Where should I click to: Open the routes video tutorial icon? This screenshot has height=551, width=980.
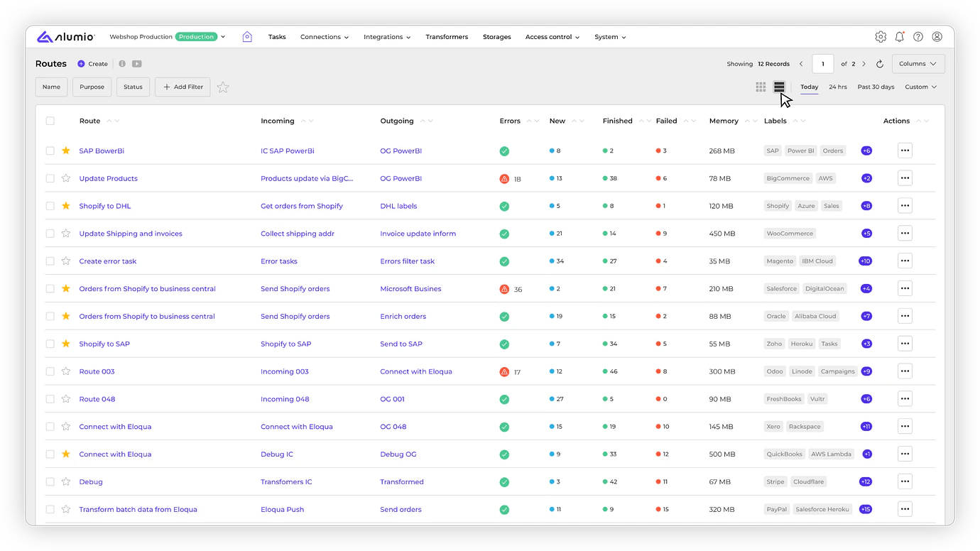tap(136, 64)
